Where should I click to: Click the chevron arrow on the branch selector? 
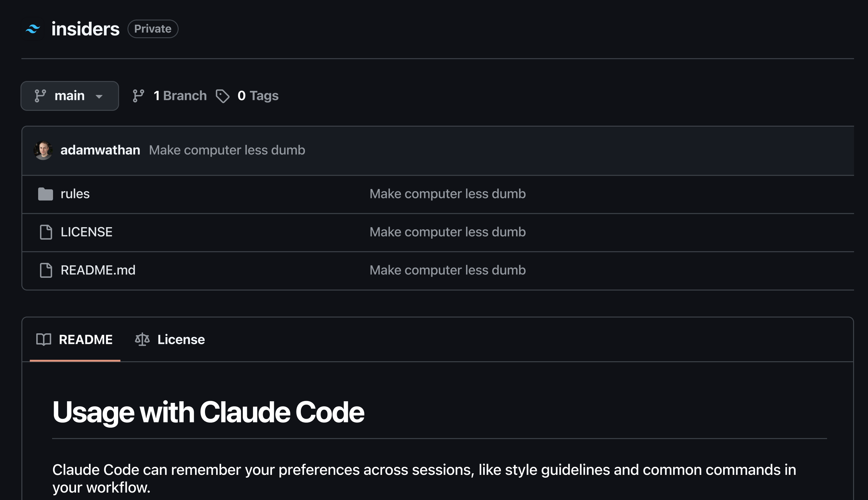[99, 97]
